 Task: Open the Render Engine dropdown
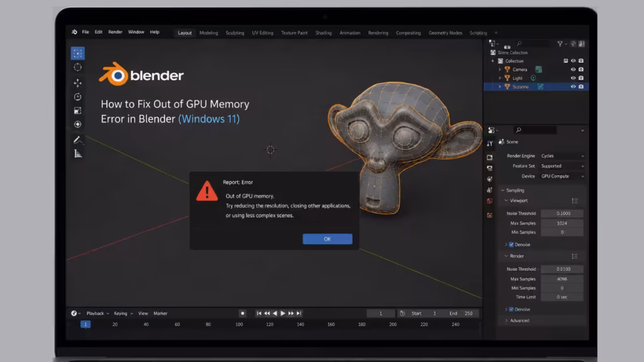(x=562, y=156)
